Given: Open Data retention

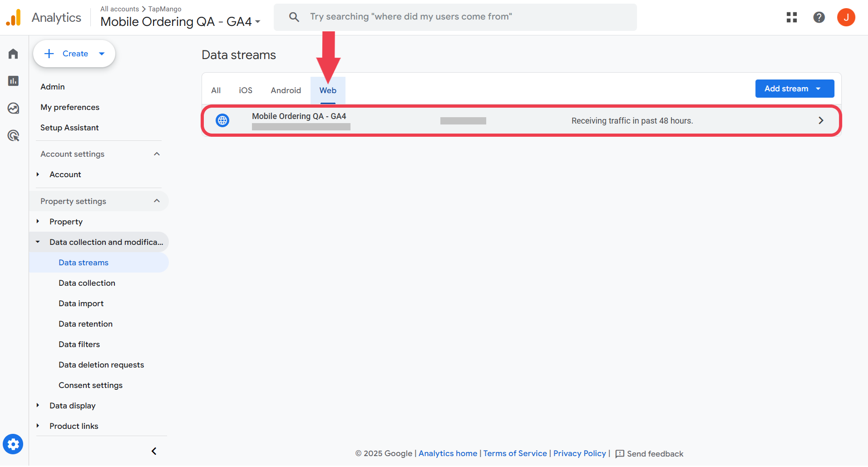Looking at the screenshot, I should 85,324.
